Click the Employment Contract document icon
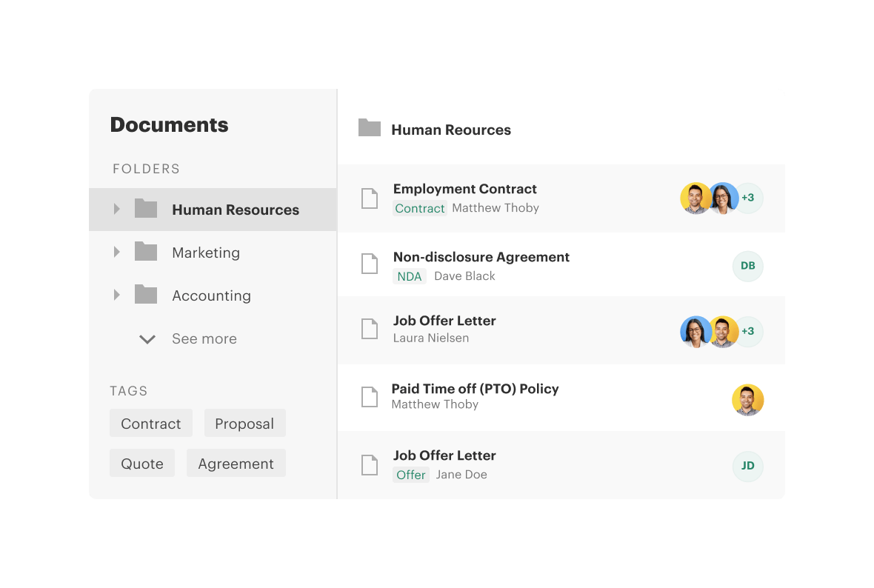874x588 pixels. point(370,198)
